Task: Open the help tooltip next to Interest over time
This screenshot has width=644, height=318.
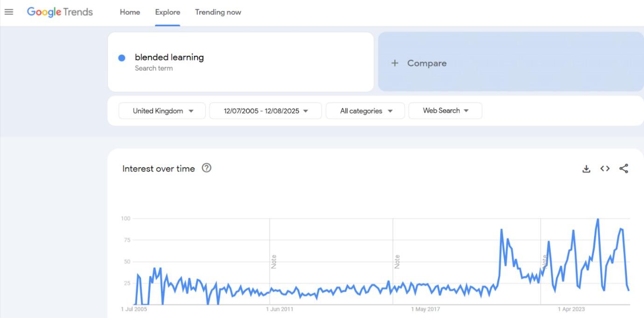Action: 206,168
